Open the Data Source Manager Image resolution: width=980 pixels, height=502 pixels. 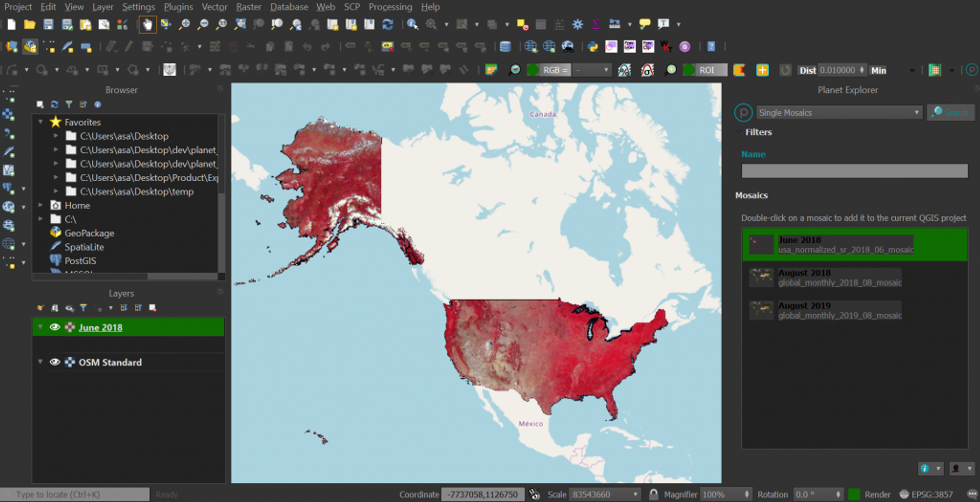click(12, 46)
